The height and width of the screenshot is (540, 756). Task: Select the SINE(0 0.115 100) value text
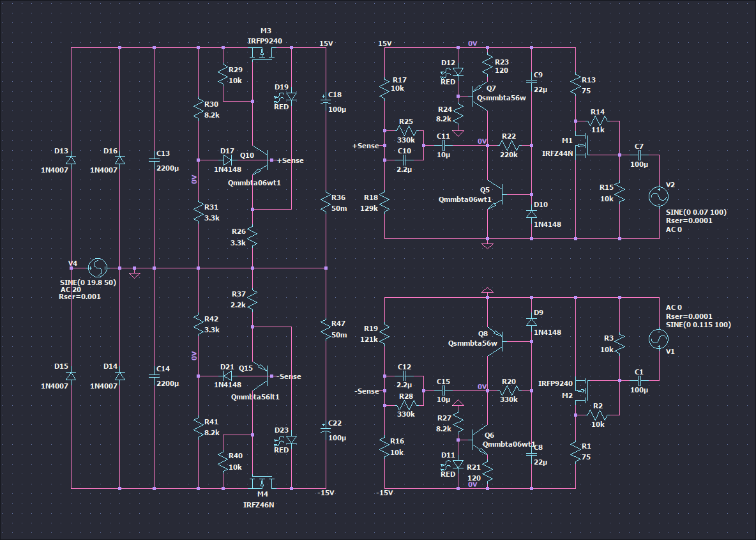click(x=698, y=324)
